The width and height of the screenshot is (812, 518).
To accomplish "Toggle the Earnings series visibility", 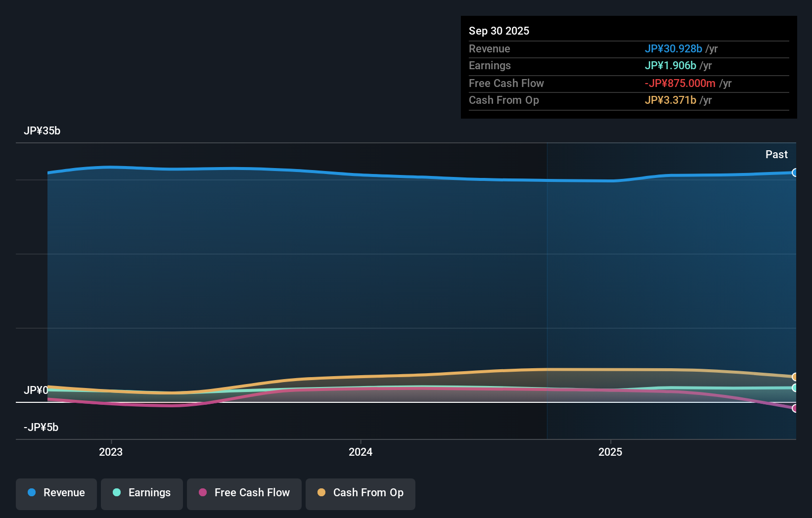I will pos(141,493).
